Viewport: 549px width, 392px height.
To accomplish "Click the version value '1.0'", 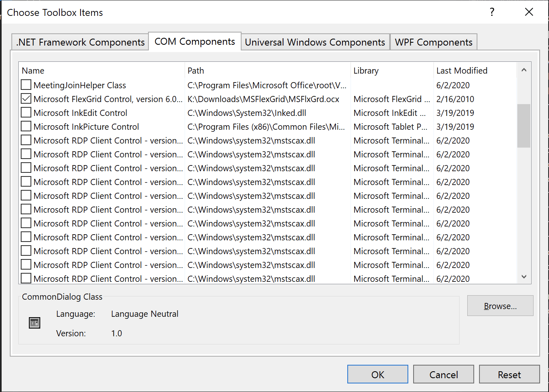I will click(x=117, y=333).
